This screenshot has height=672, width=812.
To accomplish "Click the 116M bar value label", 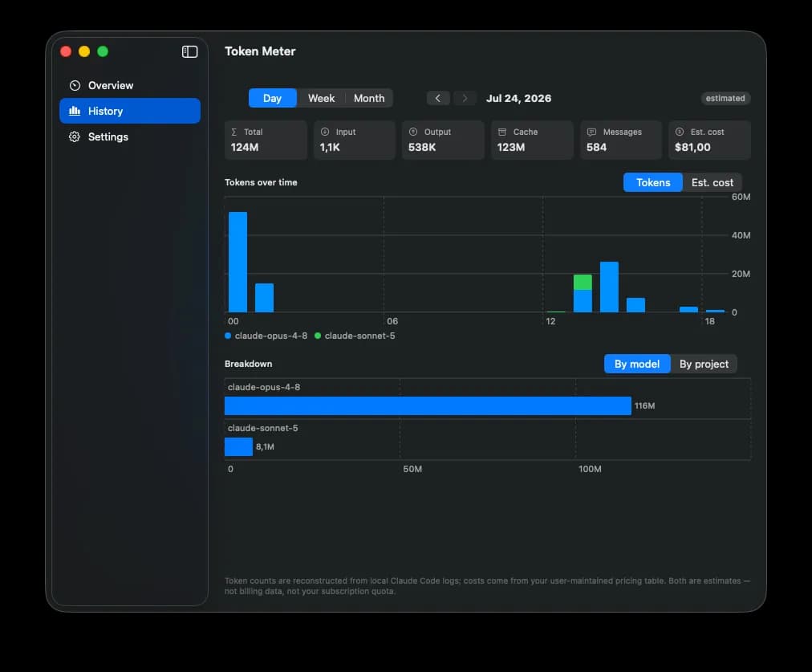I will 645,405.
